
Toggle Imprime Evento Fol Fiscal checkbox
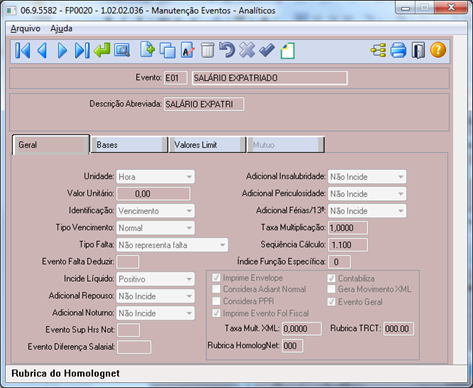(216, 313)
